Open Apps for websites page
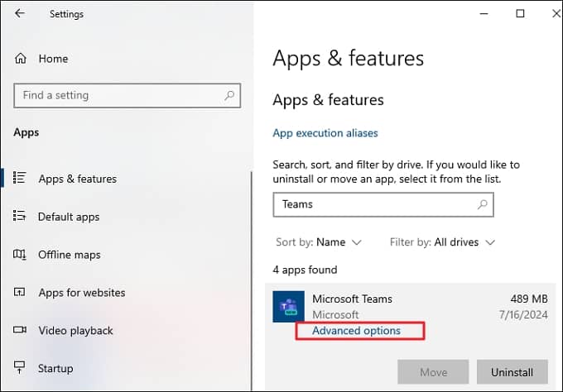Image resolution: width=563 pixels, height=392 pixels. [82, 293]
